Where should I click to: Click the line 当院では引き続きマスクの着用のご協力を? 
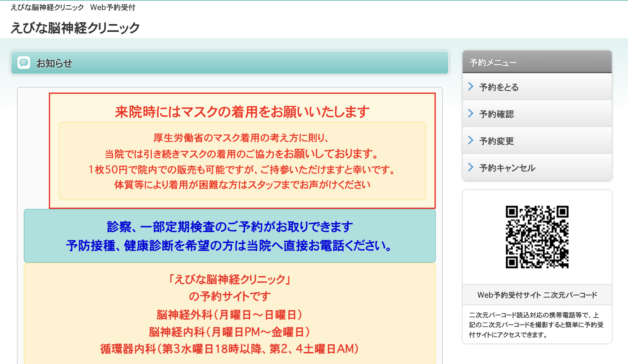[242, 154]
